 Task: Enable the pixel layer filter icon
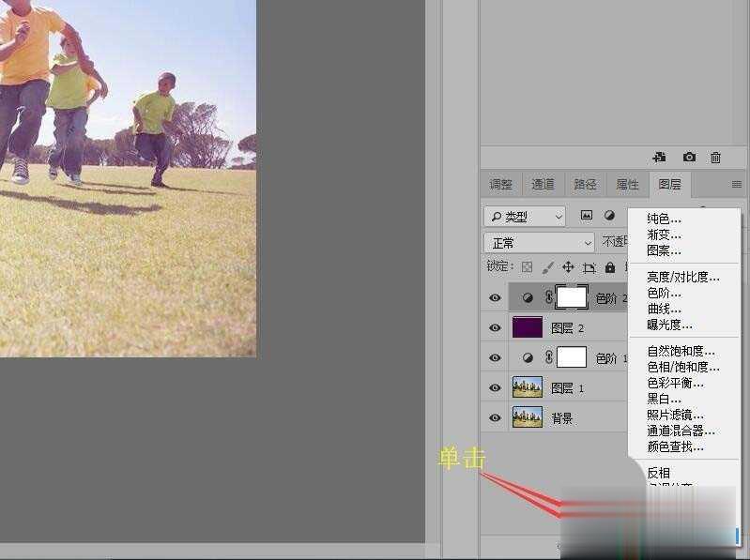click(x=587, y=216)
